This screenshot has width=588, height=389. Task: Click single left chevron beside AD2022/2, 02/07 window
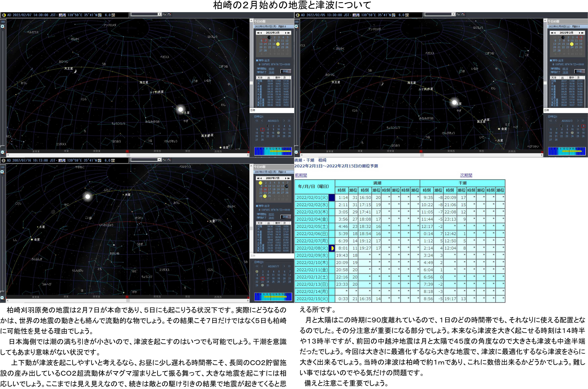click(262, 121)
